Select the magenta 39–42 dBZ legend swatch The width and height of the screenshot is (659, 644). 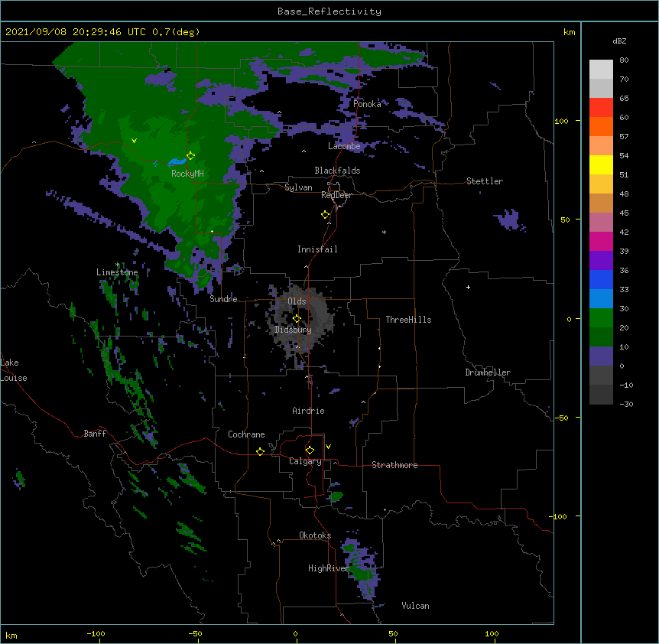(601, 241)
